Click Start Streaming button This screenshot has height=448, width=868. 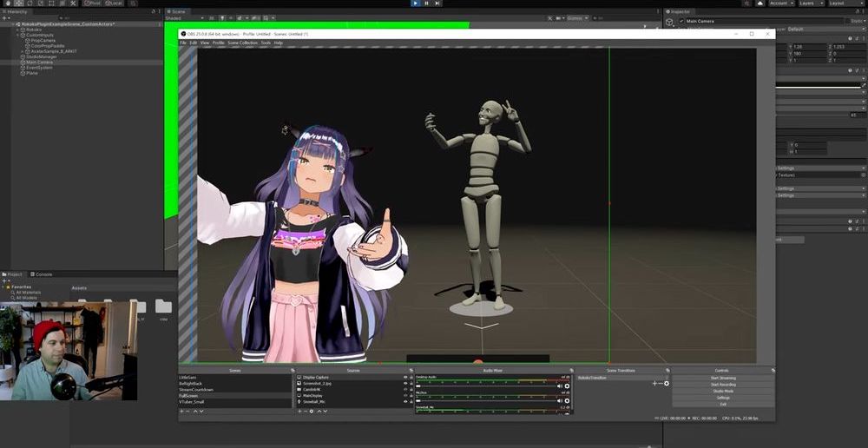723,379
